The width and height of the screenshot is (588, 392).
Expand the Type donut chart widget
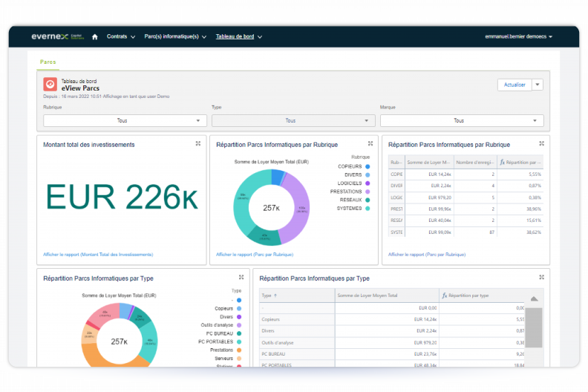[x=241, y=277]
